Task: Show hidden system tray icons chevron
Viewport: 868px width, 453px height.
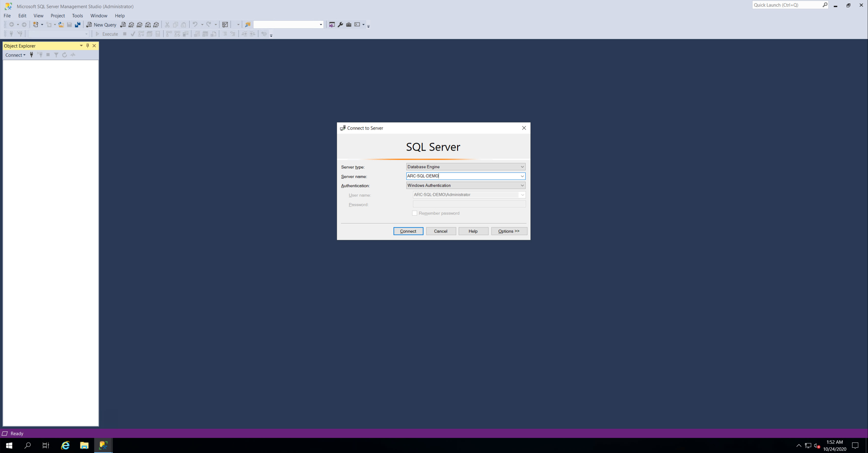Action: tap(799, 446)
